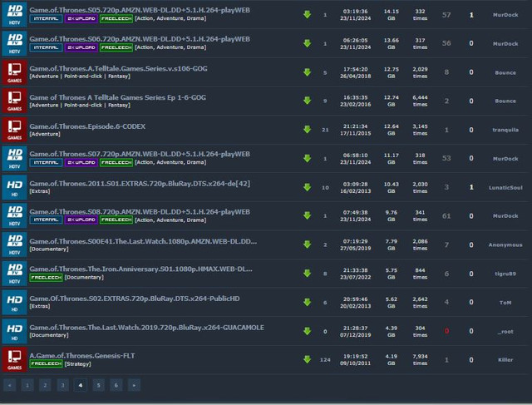Viewport: 532px width, 405px height.
Task: Download S00E41.The.Last.Watch torrent green arrow
Action: pyautogui.click(x=307, y=244)
